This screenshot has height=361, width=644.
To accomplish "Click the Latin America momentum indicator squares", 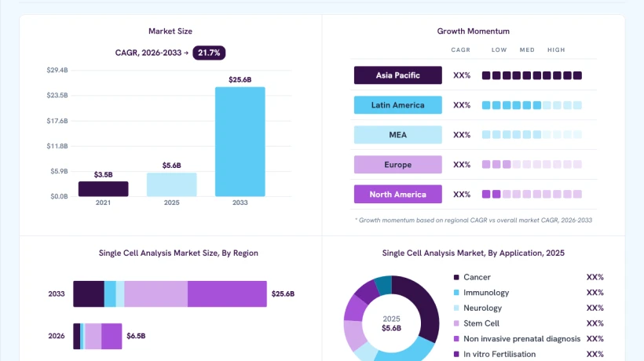I will tap(532, 105).
